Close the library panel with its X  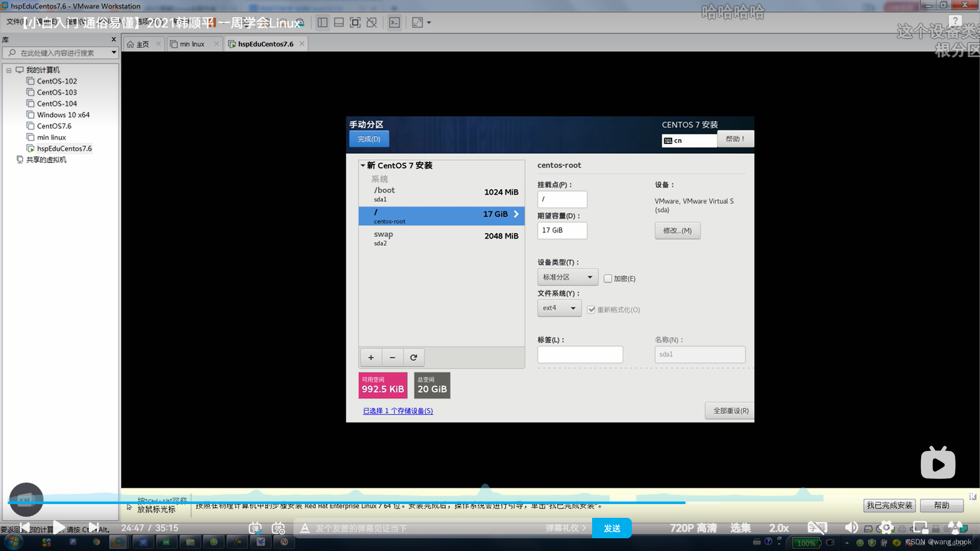[x=113, y=39]
